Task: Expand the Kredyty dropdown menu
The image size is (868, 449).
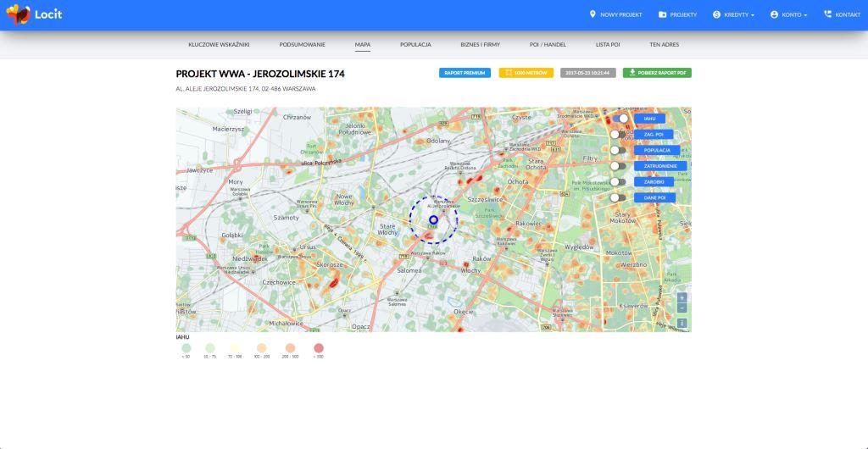Action: (x=734, y=14)
